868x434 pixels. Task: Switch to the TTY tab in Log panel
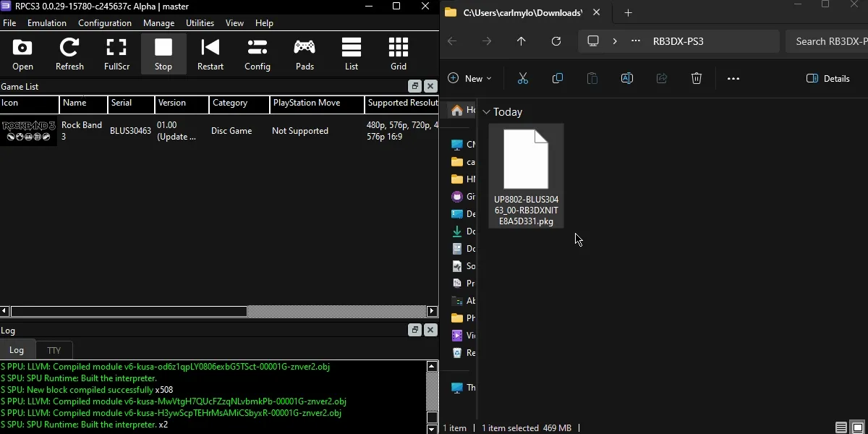point(54,350)
